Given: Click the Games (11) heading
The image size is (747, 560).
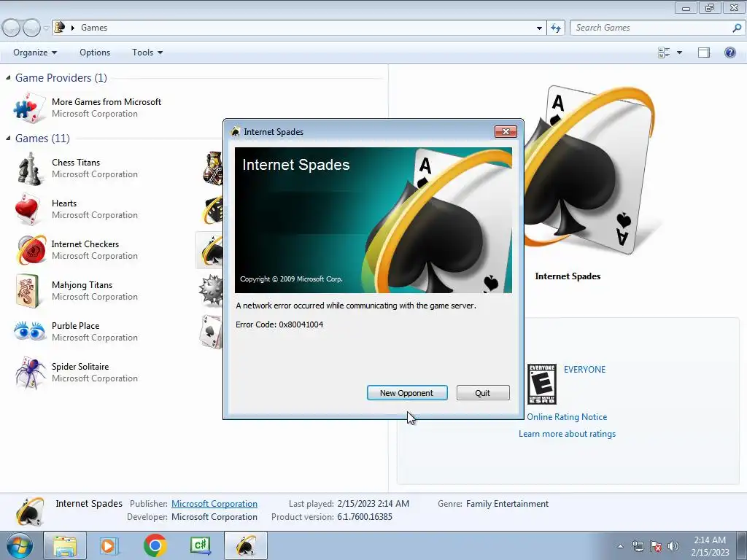Looking at the screenshot, I should tap(42, 138).
